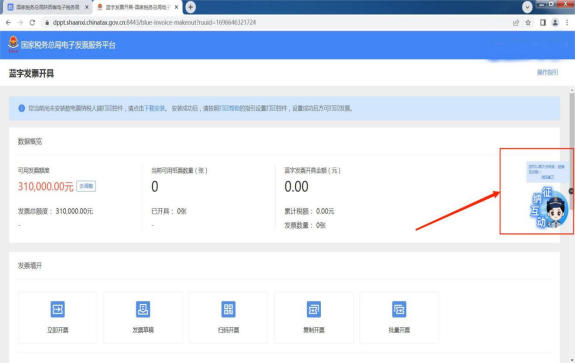Click the 下载安装 link in notice
Image resolution: width=575 pixels, height=363 pixels.
154,108
